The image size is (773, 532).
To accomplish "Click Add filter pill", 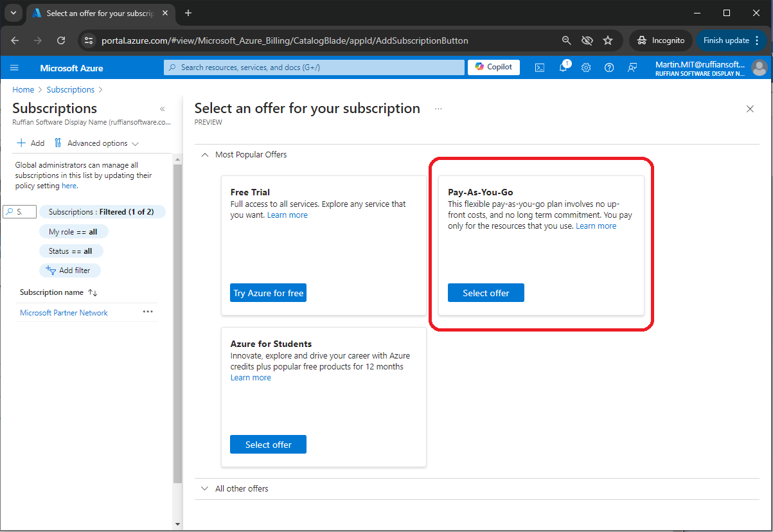I will point(69,270).
